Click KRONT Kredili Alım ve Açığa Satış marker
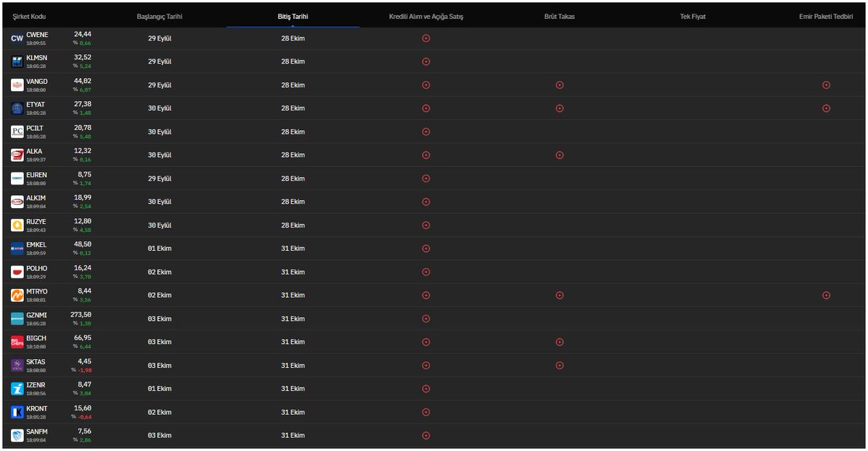 click(426, 412)
